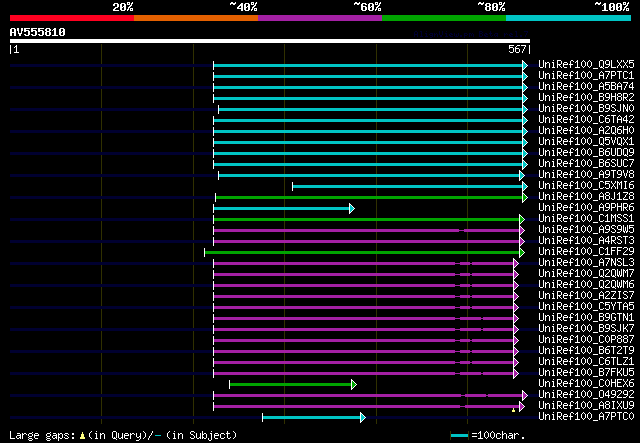Click the magenta UniRef100_O49292 arrowhead
This screenshot has width=640, height=443.
point(525,395)
